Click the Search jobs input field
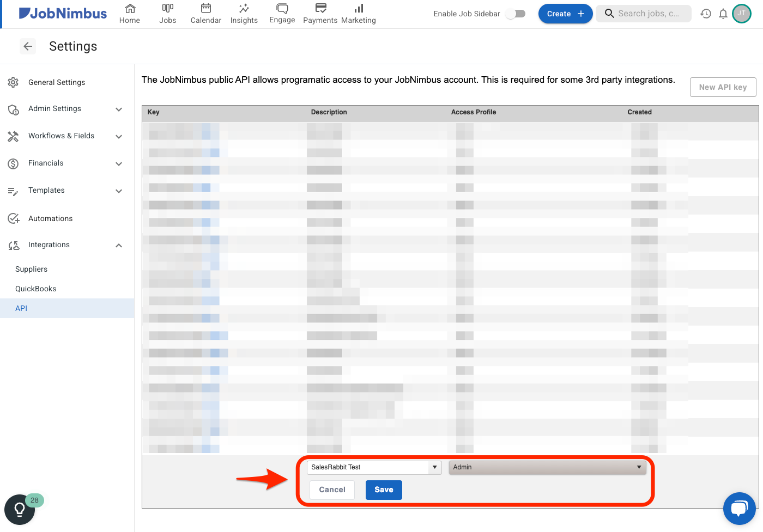The height and width of the screenshot is (532, 763). point(644,14)
